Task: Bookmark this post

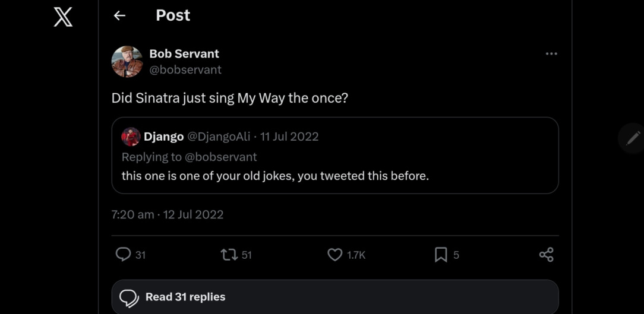Action: [x=441, y=255]
